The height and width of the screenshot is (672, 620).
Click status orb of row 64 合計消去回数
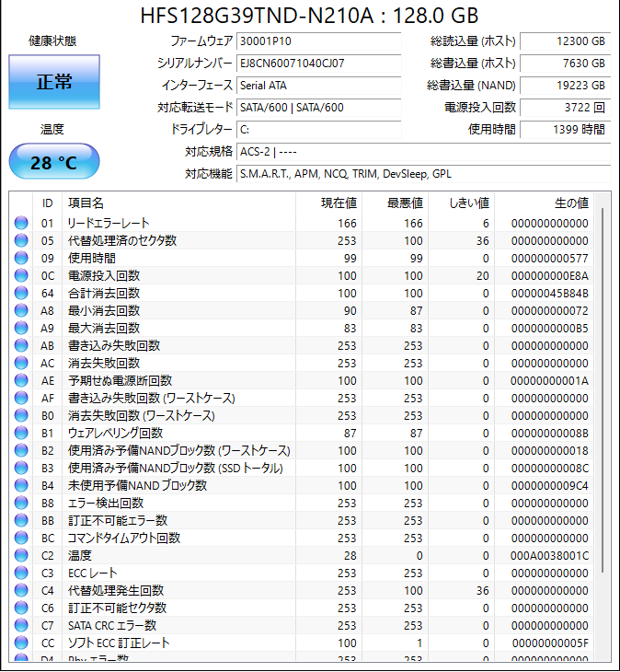click(21, 293)
